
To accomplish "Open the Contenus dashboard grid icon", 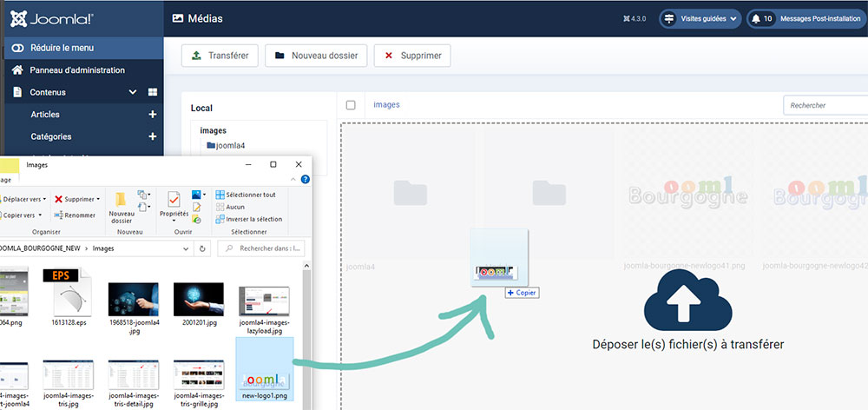I will 152,93.
